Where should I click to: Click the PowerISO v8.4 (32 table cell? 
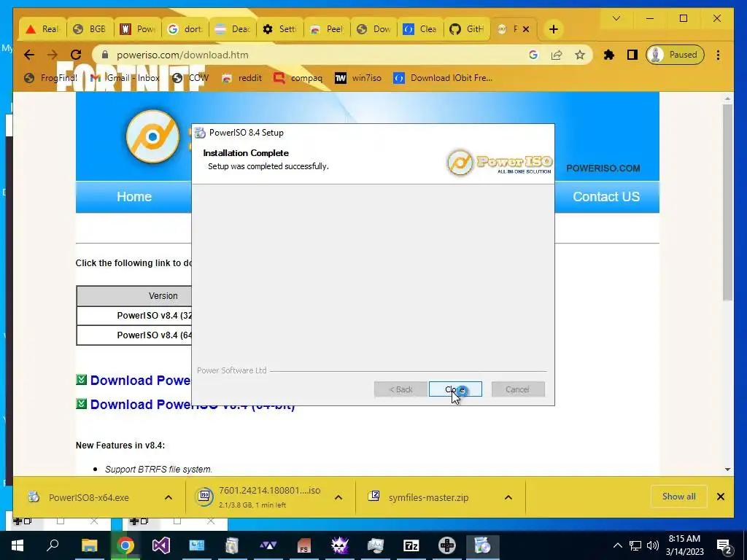(134, 315)
